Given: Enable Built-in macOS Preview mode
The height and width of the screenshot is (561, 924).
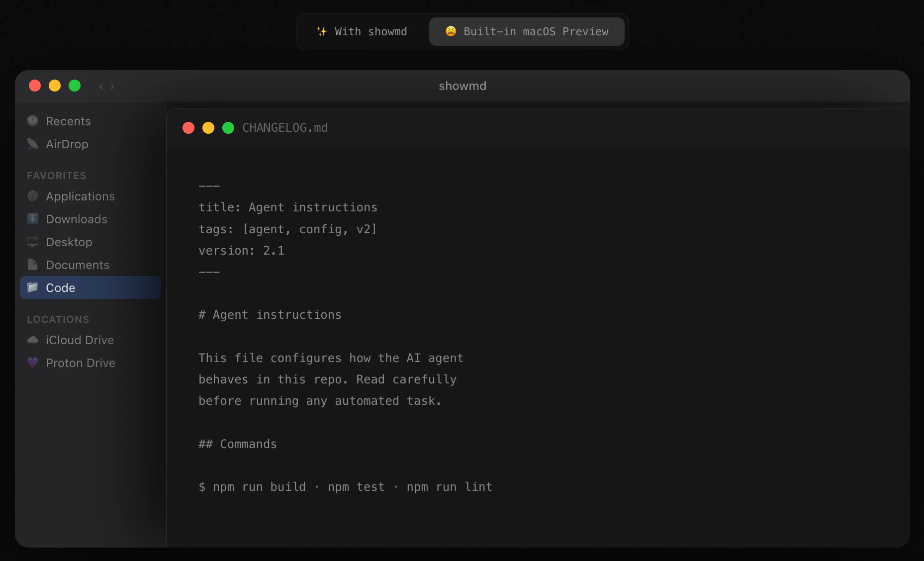Looking at the screenshot, I should [527, 31].
